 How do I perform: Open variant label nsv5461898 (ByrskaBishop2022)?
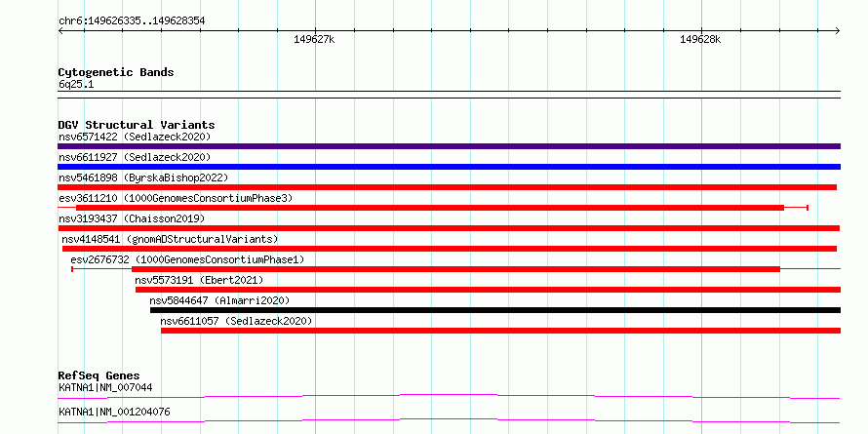143,178
